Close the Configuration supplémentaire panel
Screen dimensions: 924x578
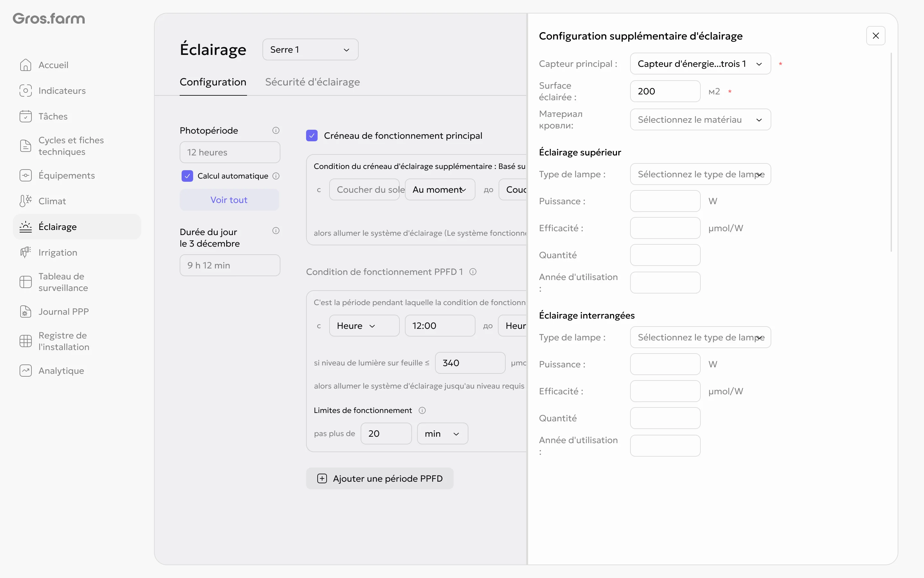tap(876, 36)
